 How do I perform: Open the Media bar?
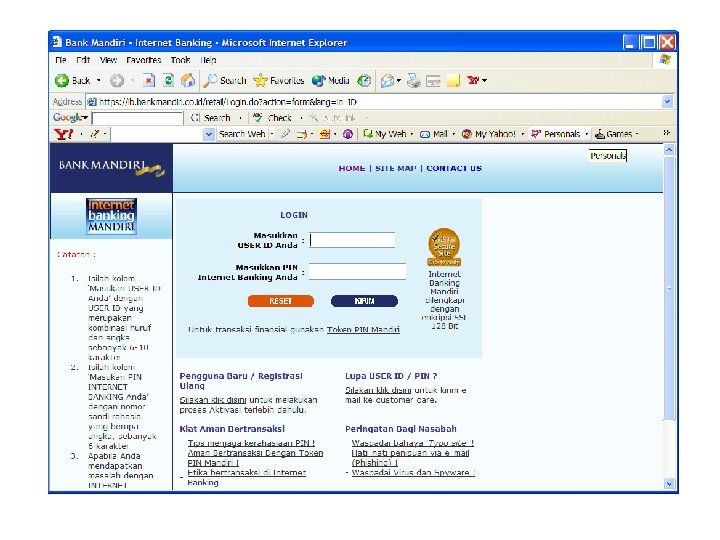pos(331,81)
